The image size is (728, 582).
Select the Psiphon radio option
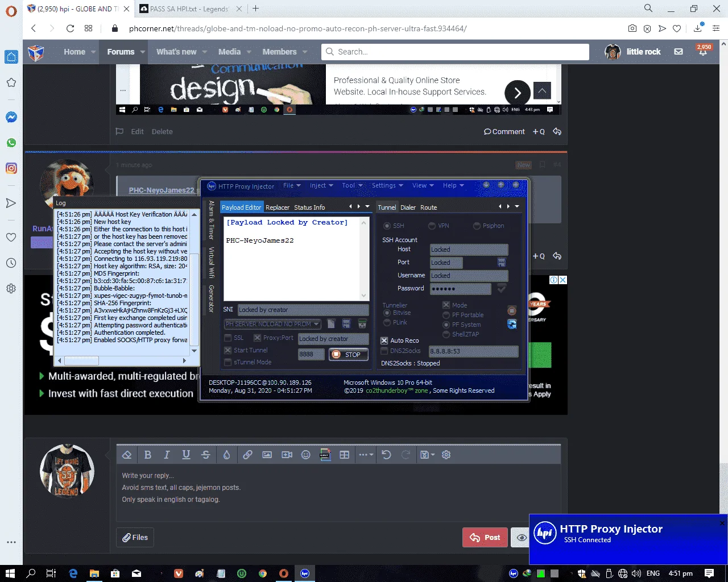pyautogui.click(x=477, y=226)
